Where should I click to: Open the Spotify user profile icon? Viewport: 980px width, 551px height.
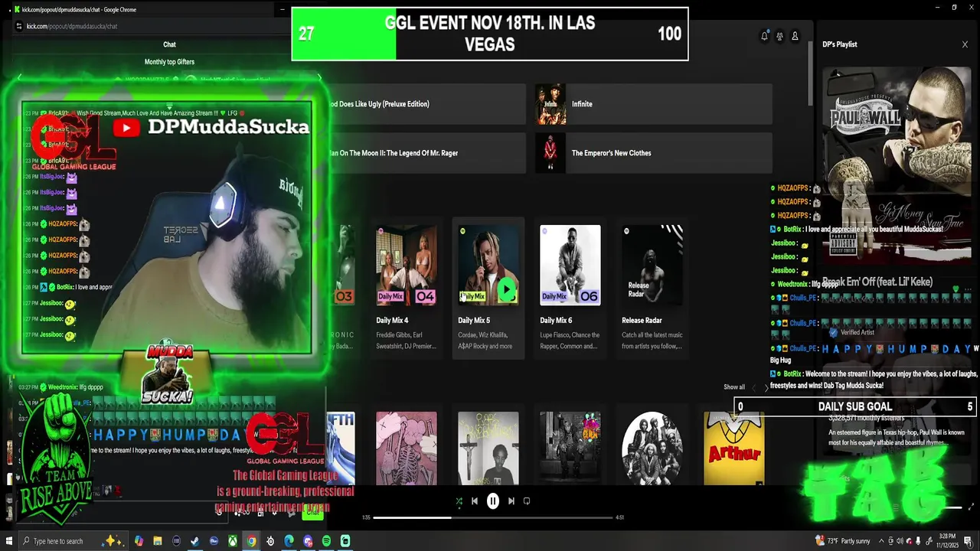pyautogui.click(x=795, y=36)
